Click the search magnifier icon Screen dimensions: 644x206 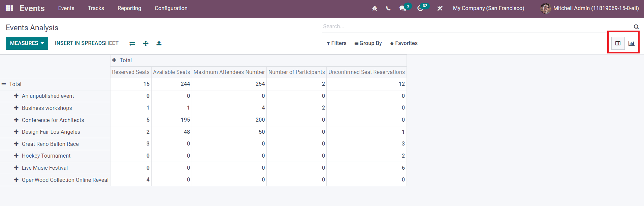636,27
